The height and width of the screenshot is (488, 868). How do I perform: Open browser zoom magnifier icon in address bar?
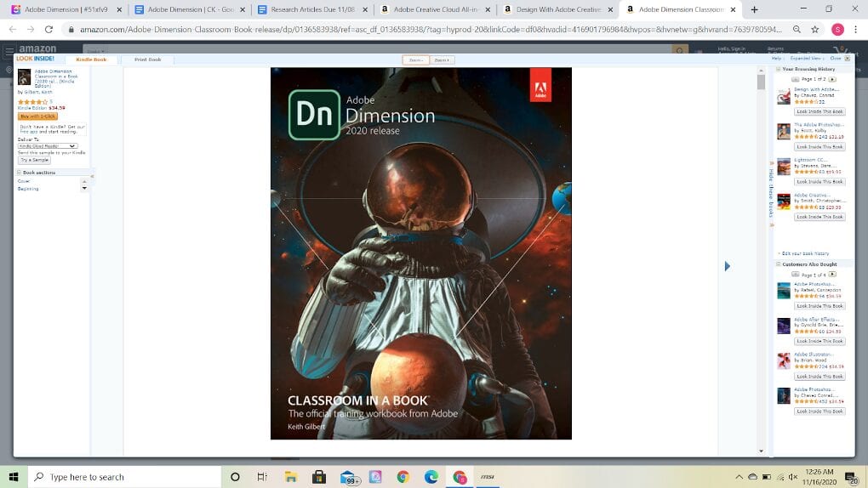point(797,29)
